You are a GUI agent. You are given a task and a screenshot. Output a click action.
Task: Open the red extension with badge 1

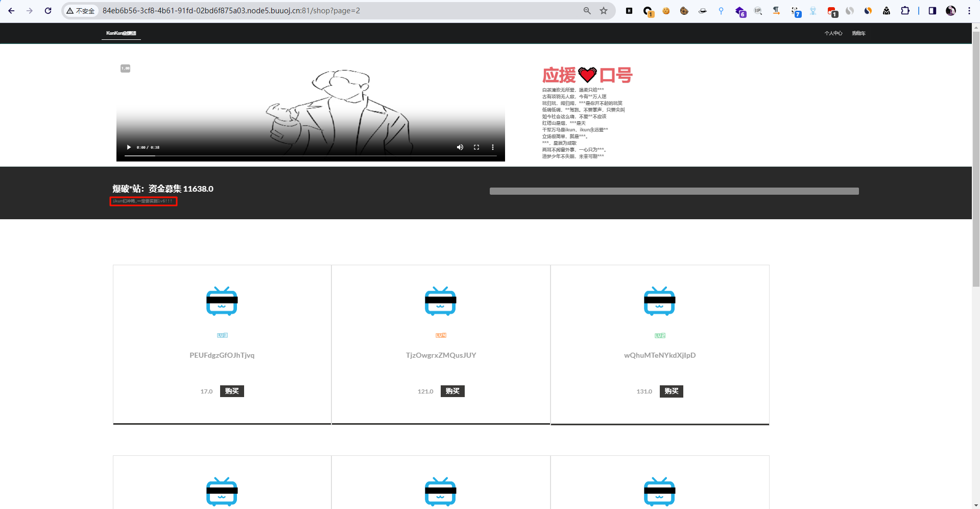point(832,11)
